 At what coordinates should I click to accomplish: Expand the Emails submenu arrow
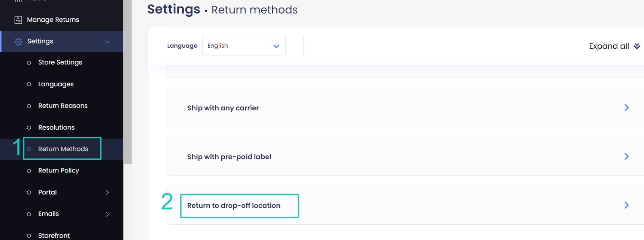tap(107, 214)
